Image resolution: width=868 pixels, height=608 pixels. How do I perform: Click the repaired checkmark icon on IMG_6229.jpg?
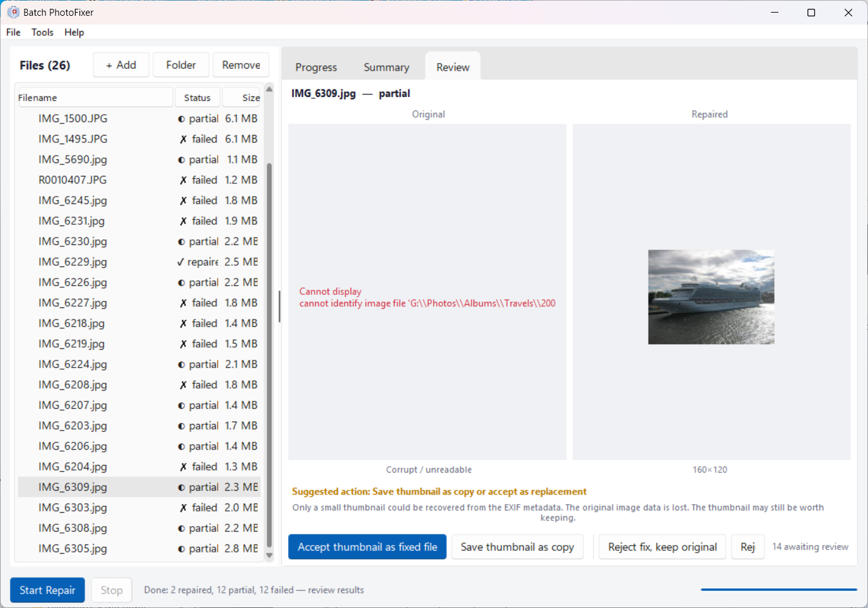pos(181,261)
